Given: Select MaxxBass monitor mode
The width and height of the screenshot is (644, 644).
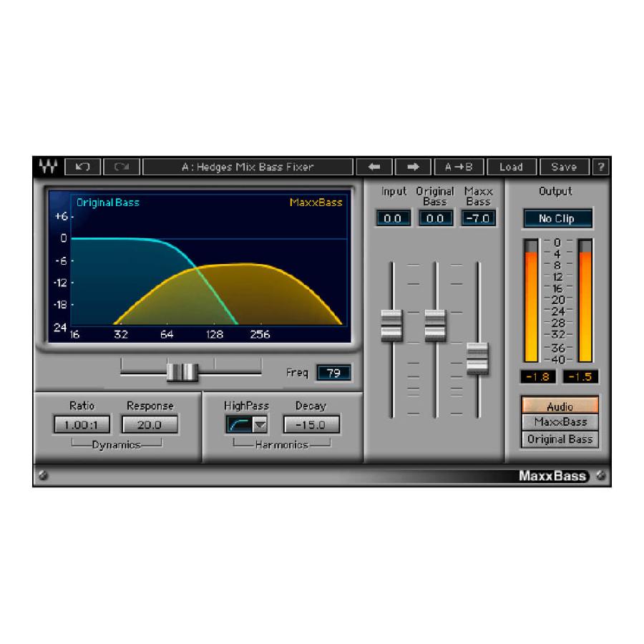Looking at the screenshot, I should tap(560, 422).
